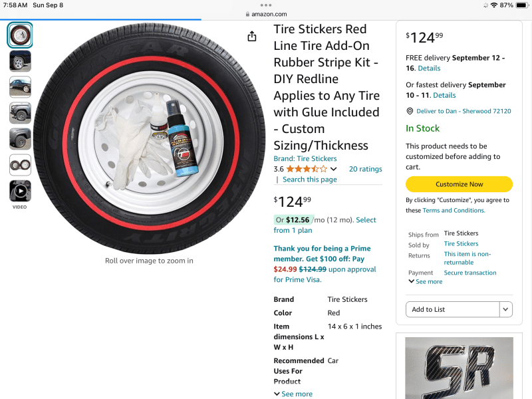The width and height of the screenshot is (532, 399).
Task: Click the star rating icons
Action: click(307, 169)
